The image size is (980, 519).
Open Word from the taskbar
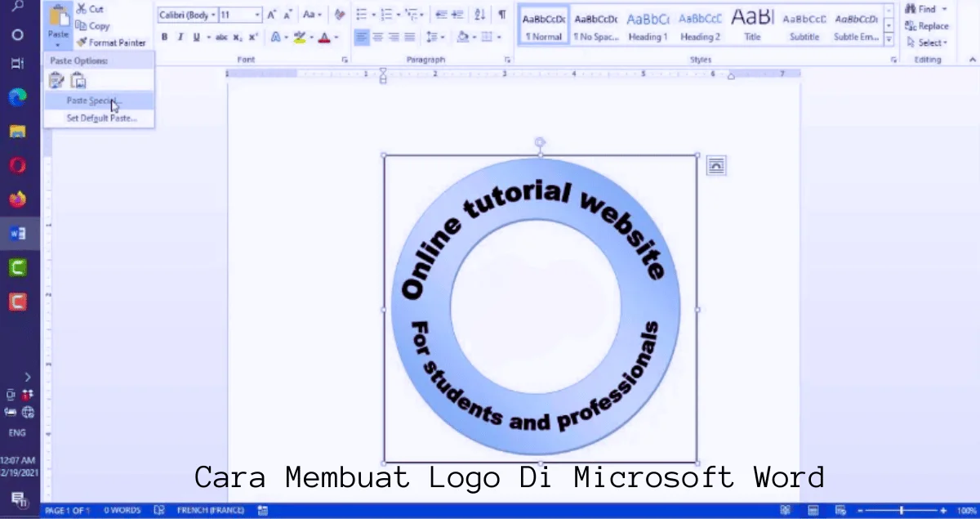point(17,233)
